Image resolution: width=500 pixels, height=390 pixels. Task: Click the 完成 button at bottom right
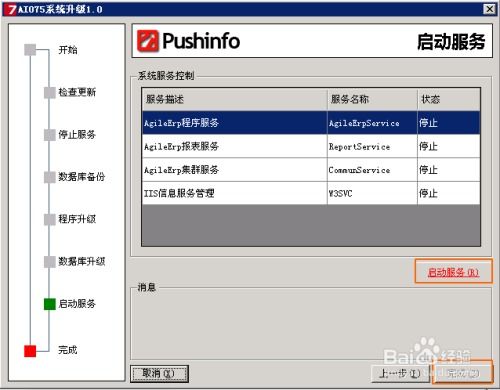(x=463, y=373)
